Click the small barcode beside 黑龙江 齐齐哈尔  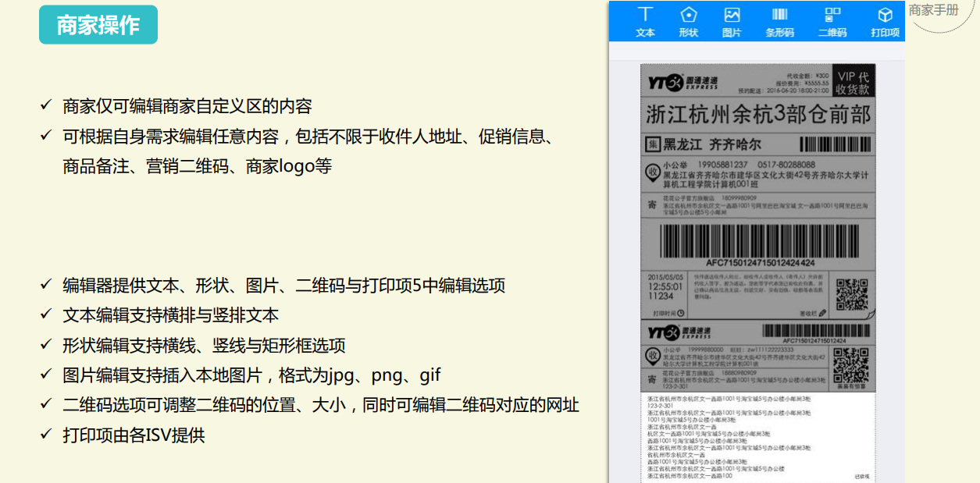pos(834,144)
